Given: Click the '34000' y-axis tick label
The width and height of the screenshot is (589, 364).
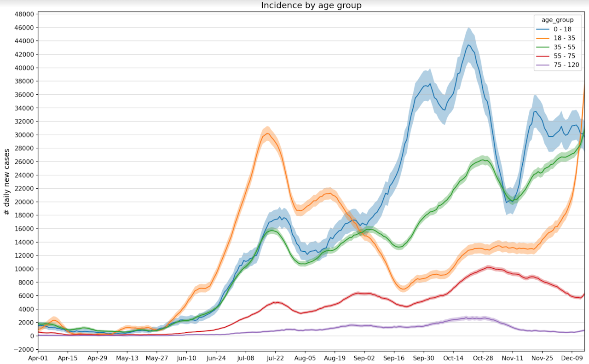Looking at the screenshot, I should pyautogui.click(x=24, y=108).
